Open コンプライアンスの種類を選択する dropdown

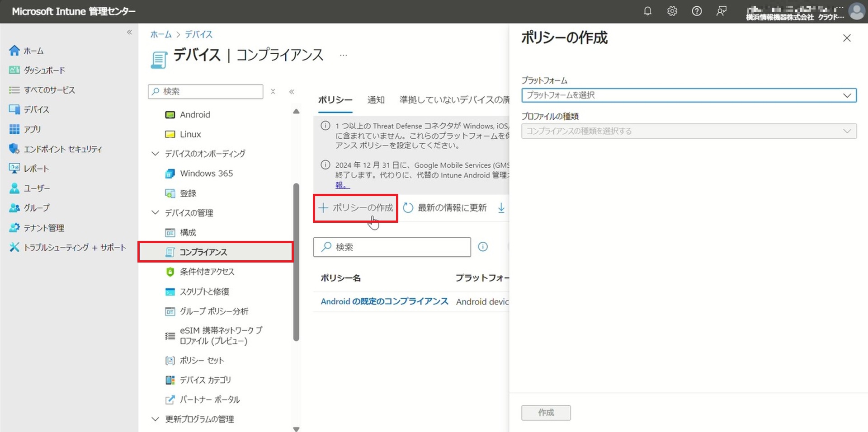(689, 131)
